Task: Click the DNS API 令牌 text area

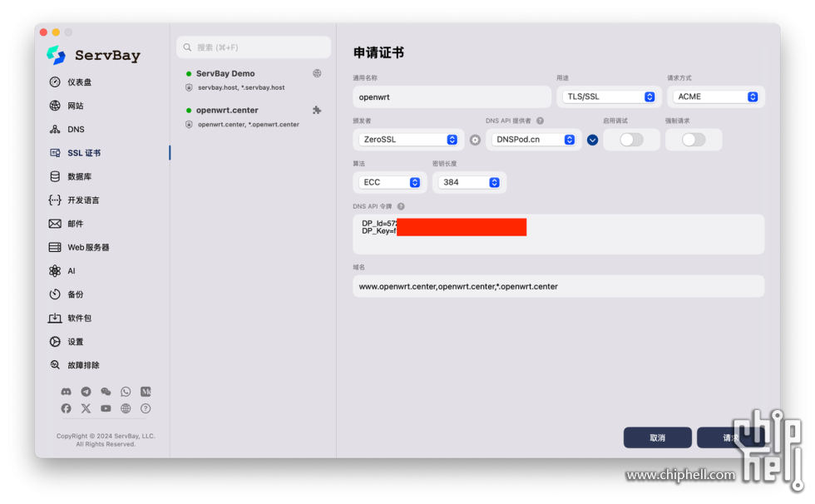Action: [x=558, y=235]
